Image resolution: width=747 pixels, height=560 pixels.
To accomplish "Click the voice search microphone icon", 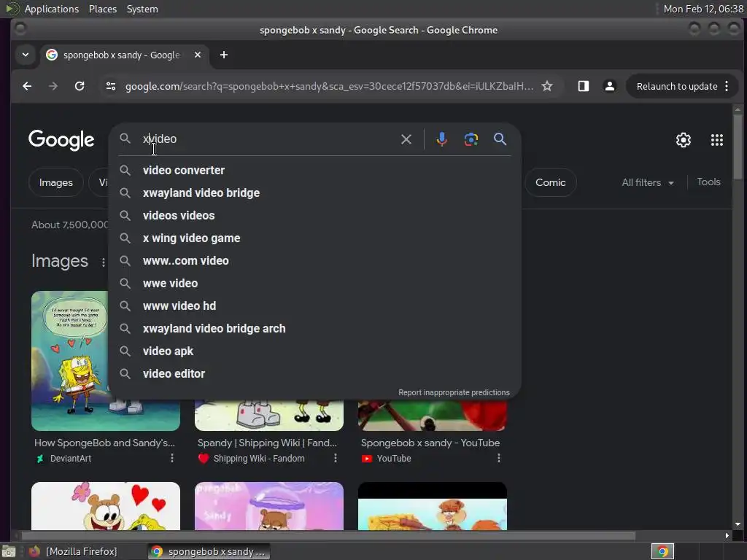I will click(441, 139).
